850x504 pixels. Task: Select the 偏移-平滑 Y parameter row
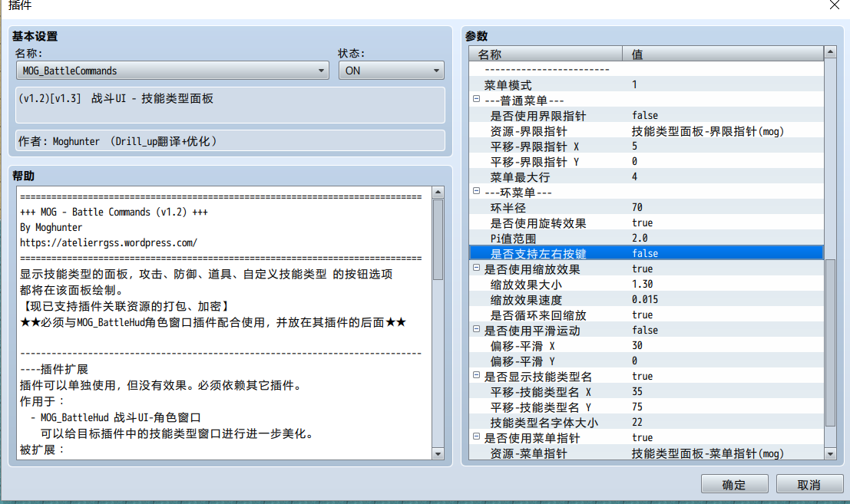point(647,361)
